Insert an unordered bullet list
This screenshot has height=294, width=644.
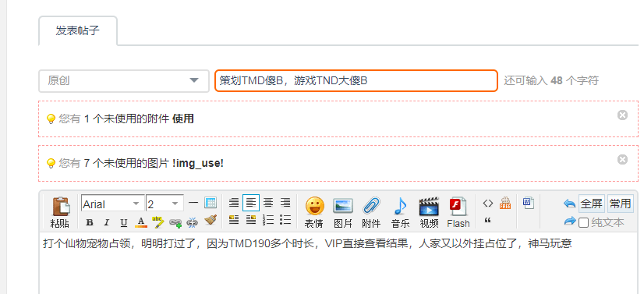(285, 220)
